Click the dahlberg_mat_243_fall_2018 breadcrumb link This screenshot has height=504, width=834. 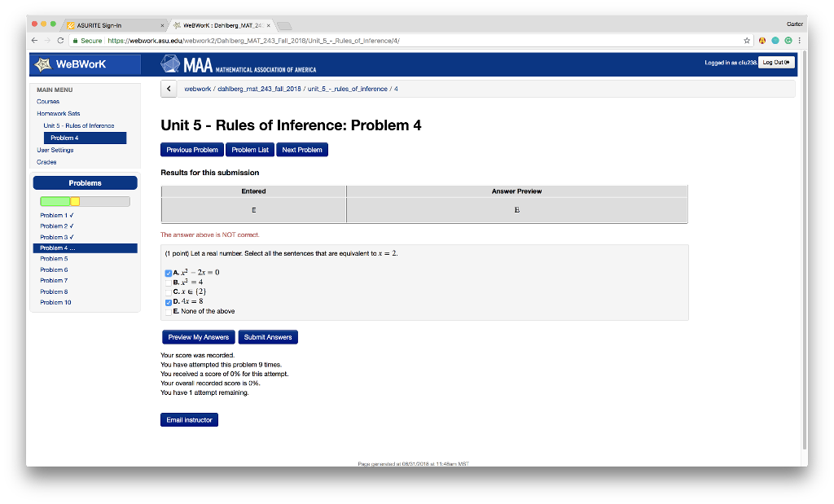(x=259, y=89)
